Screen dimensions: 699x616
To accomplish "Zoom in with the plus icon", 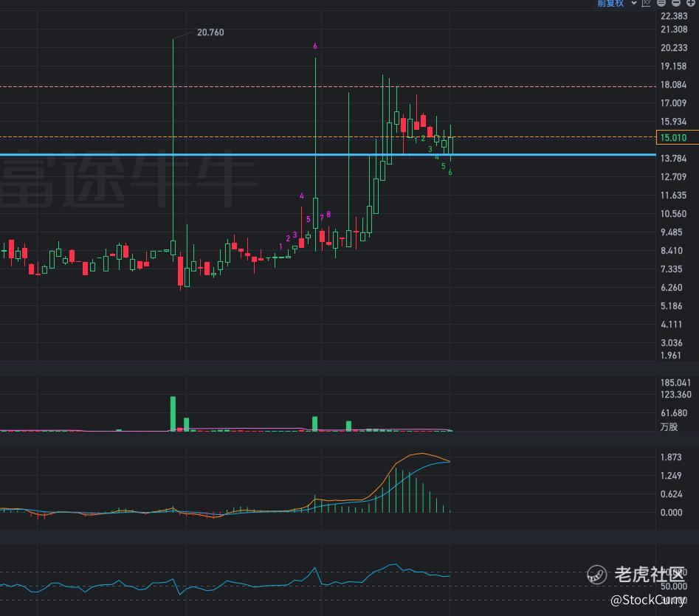I will tap(691, 3).
